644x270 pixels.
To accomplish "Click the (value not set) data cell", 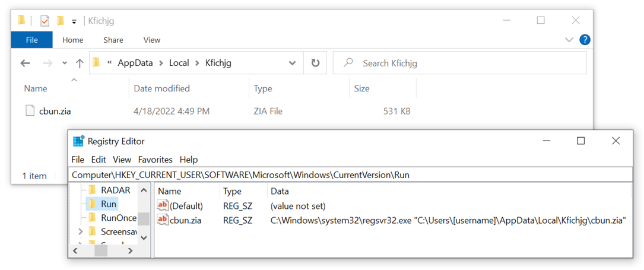I will [x=298, y=205].
